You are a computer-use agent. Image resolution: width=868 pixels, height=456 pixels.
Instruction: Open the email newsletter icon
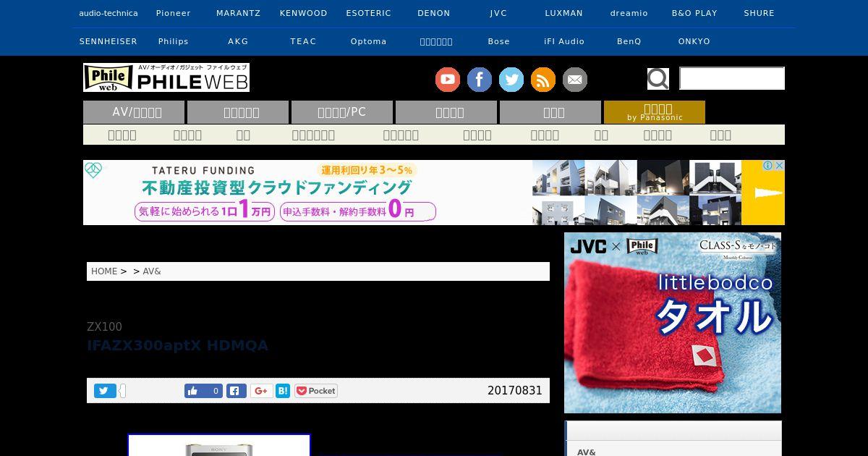575,80
